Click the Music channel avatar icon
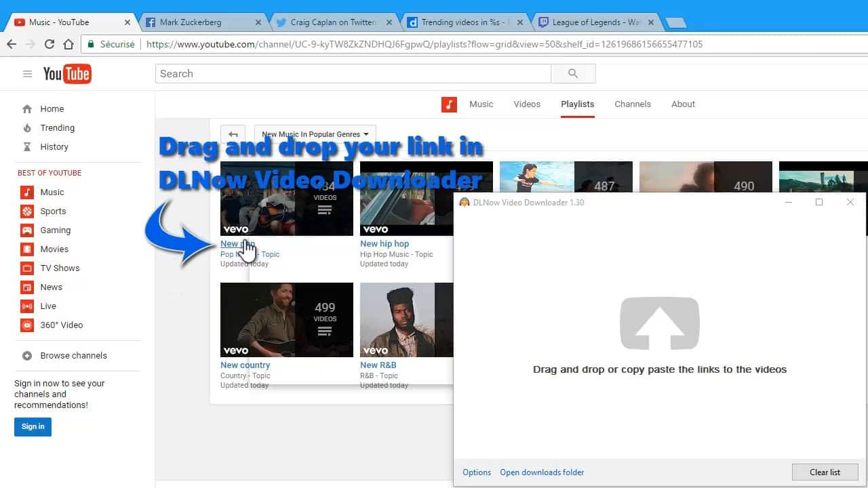The image size is (868, 488). [x=449, y=104]
